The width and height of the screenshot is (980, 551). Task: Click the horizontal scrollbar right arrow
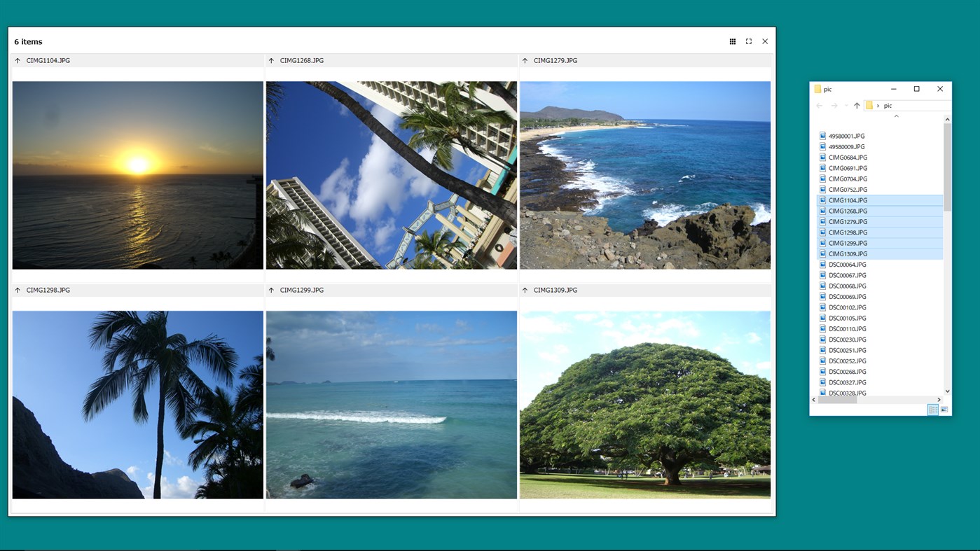[939, 400]
